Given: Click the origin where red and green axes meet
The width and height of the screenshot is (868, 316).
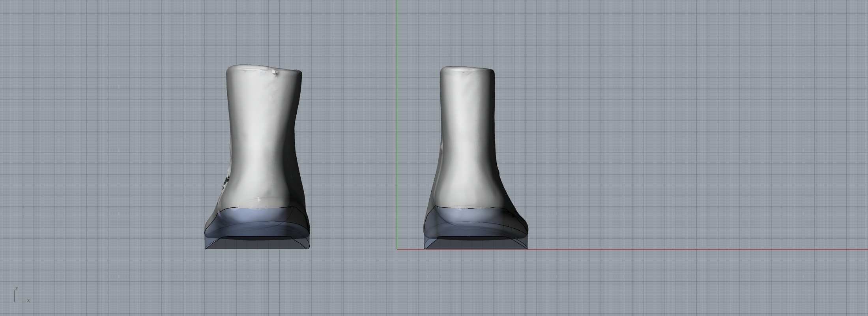Looking at the screenshot, I should (x=397, y=249).
